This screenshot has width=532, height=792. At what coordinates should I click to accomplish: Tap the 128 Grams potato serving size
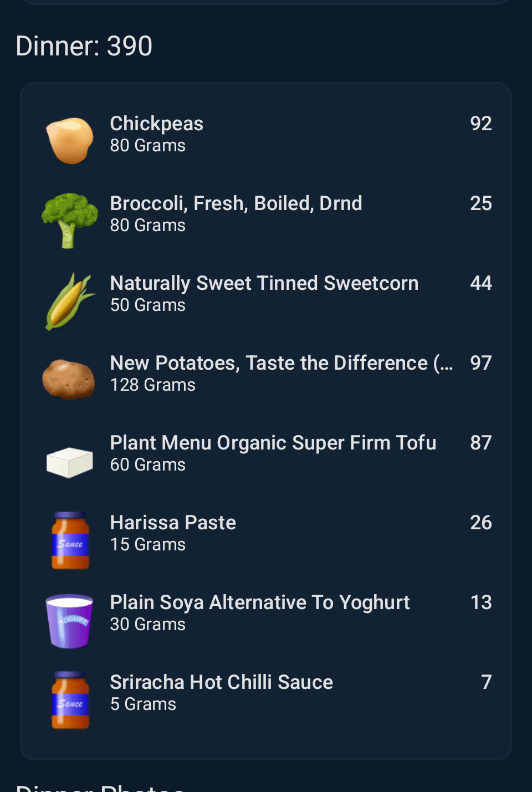tap(153, 385)
